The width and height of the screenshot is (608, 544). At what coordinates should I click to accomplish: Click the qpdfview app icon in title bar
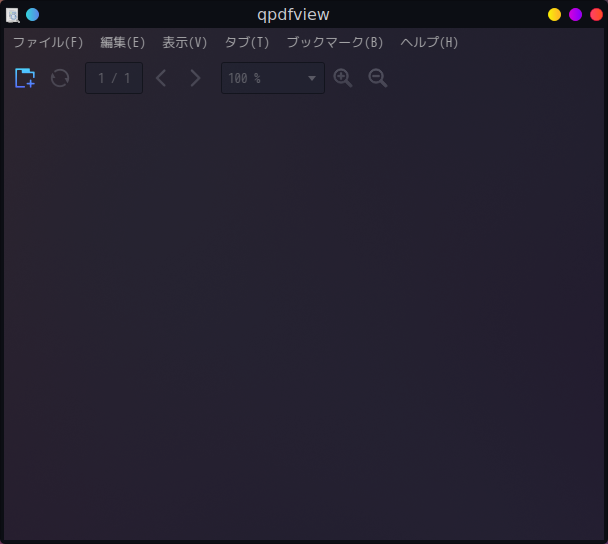click(12, 15)
